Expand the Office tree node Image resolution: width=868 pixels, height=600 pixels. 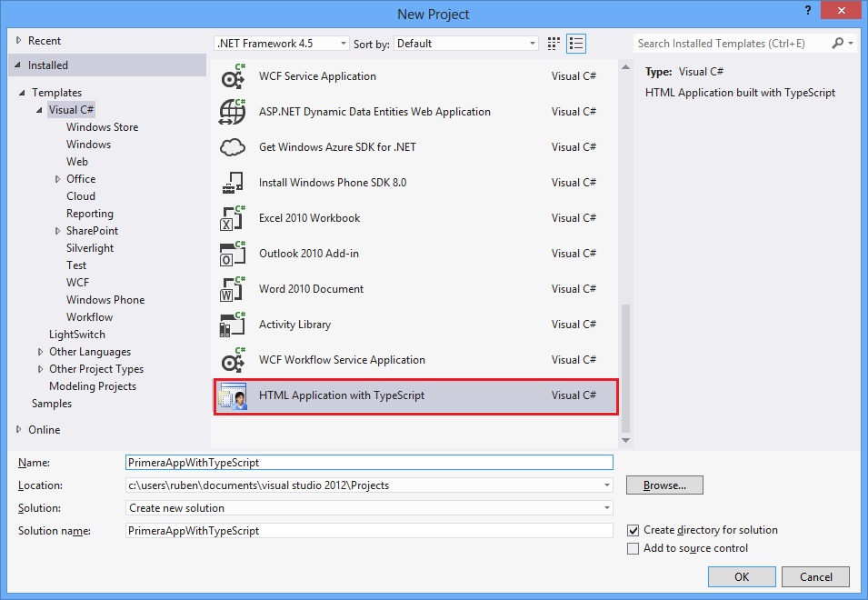[x=57, y=179]
